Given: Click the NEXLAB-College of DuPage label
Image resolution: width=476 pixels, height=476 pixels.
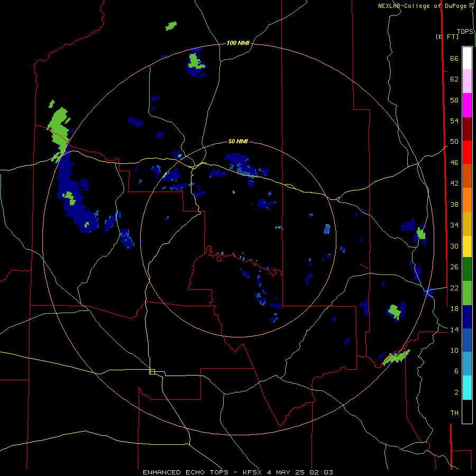Looking at the screenshot, I should click(424, 6).
